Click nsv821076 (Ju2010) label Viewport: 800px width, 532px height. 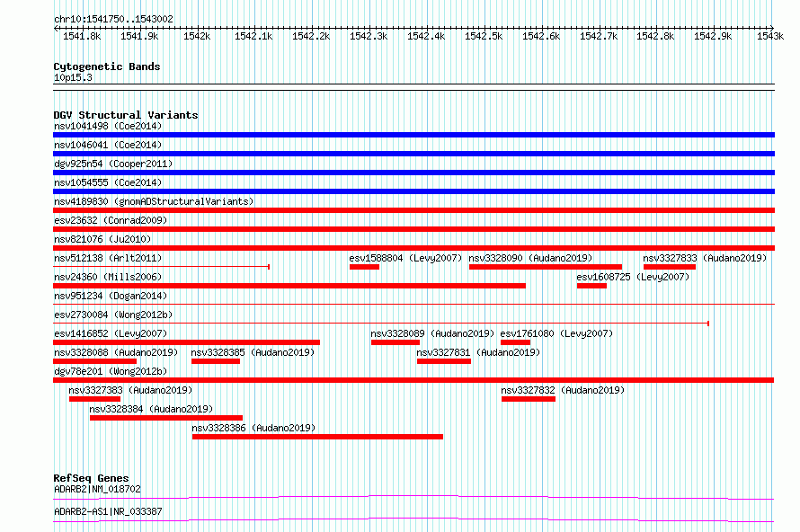102,239
